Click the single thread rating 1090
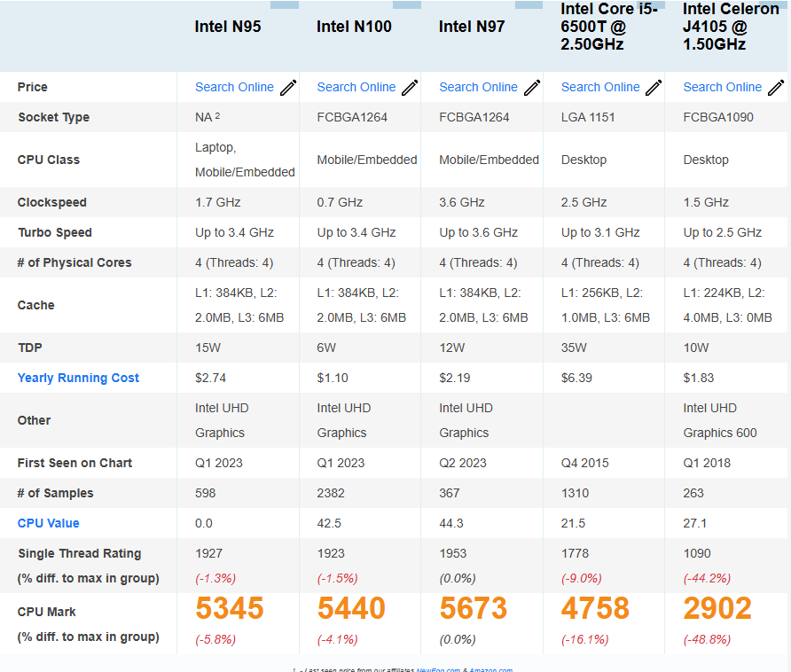The width and height of the screenshot is (791, 672). [x=697, y=553]
